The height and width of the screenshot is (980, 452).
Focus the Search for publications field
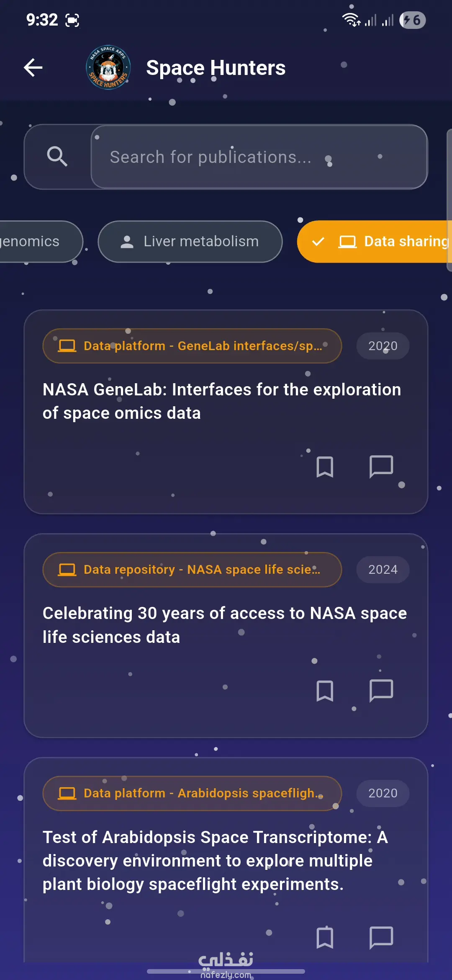259,157
